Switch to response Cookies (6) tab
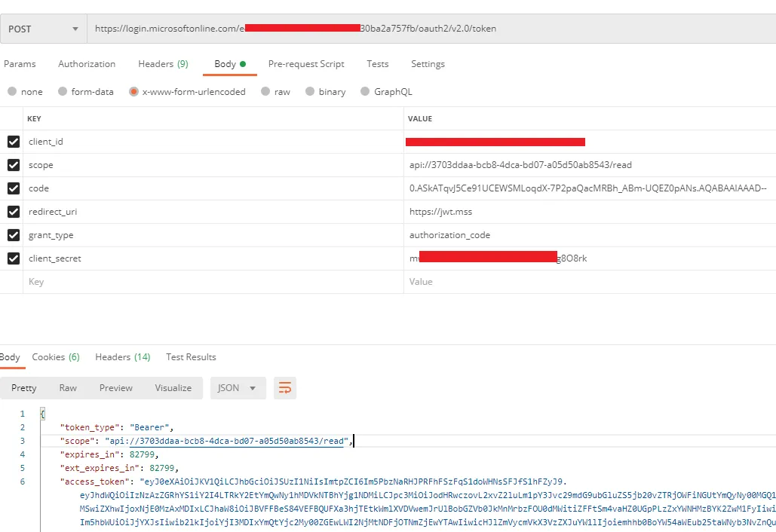This screenshot has width=776, height=532. pyautogui.click(x=56, y=357)
